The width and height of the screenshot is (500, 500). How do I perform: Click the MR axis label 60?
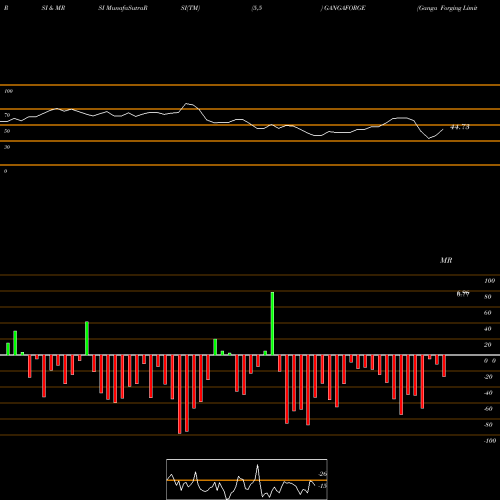coord(488,313)
